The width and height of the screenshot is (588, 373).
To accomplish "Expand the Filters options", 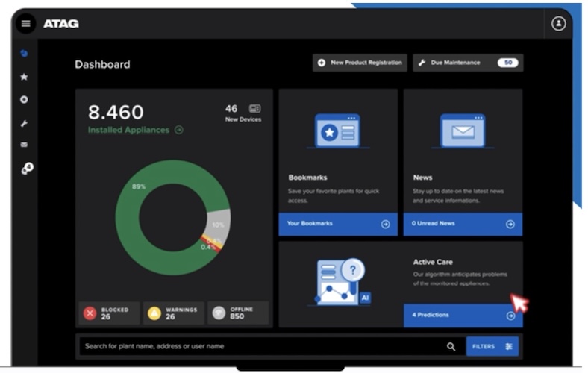I will click(492, 346).
